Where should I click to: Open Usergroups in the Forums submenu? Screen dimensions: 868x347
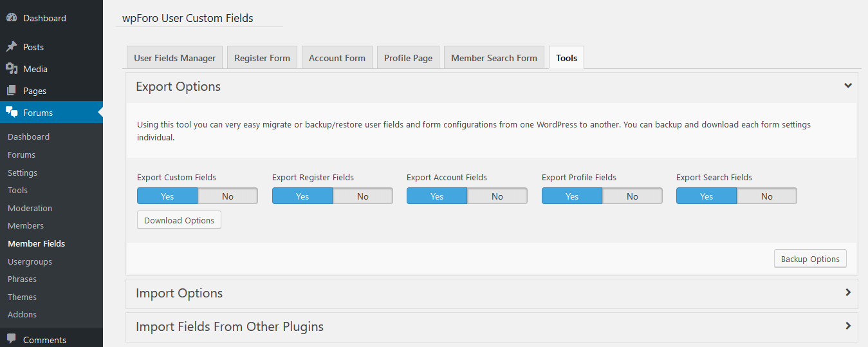point(30,261)
